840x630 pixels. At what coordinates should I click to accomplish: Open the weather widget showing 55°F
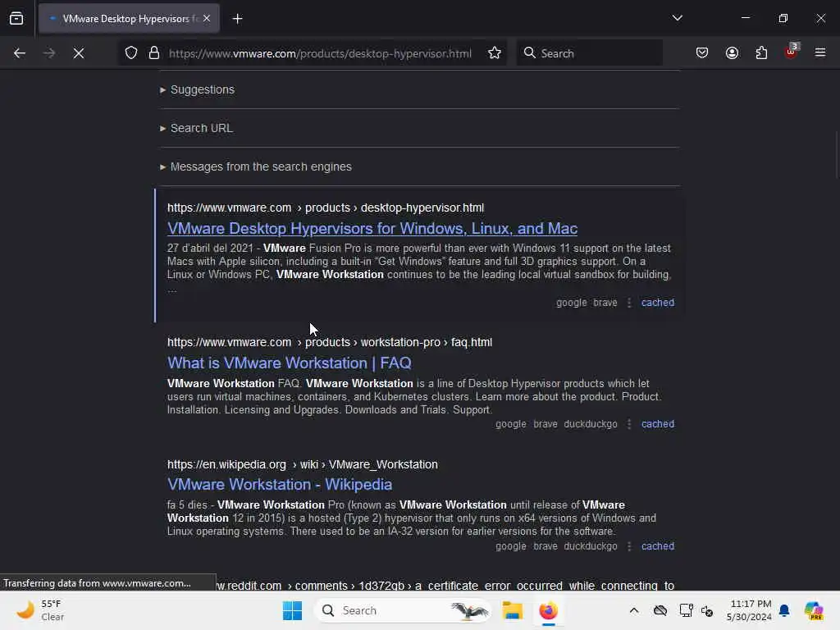pos(41,610)
